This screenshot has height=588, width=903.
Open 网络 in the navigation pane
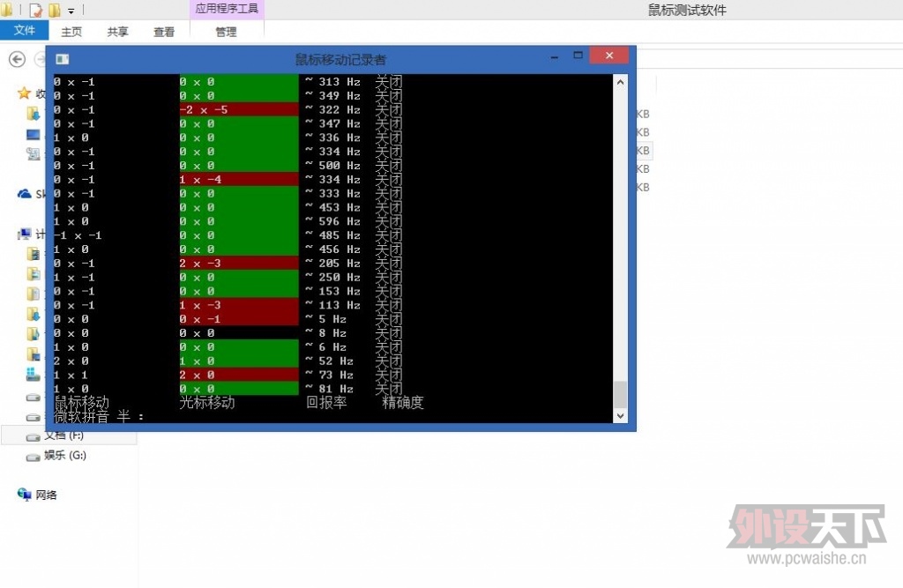(x=37, y=495)
